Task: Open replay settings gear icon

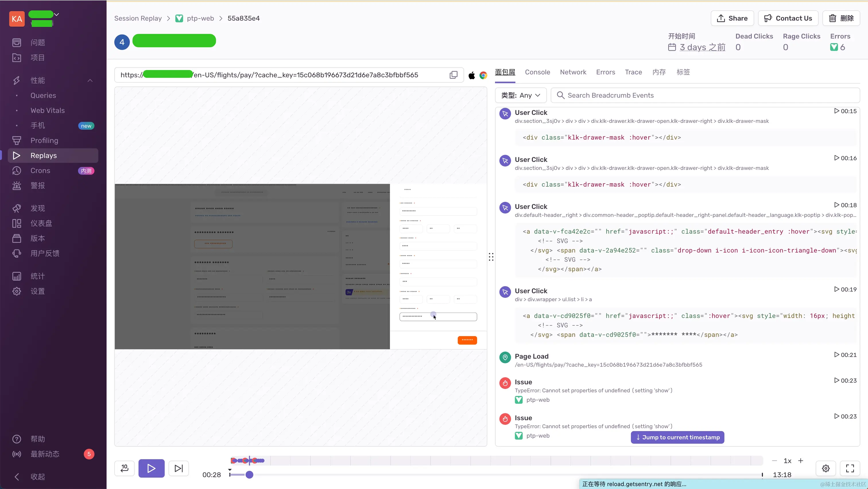Action: [826, 468]
